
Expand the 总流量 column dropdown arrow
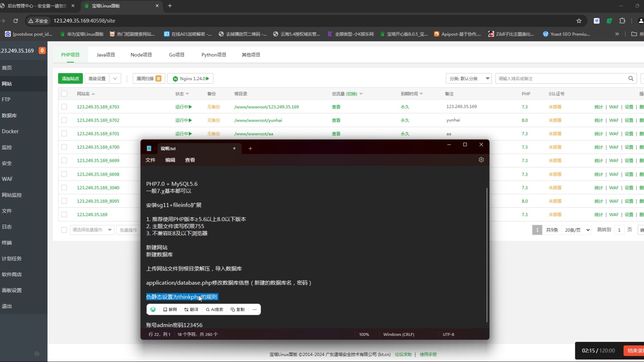[361, 94]
